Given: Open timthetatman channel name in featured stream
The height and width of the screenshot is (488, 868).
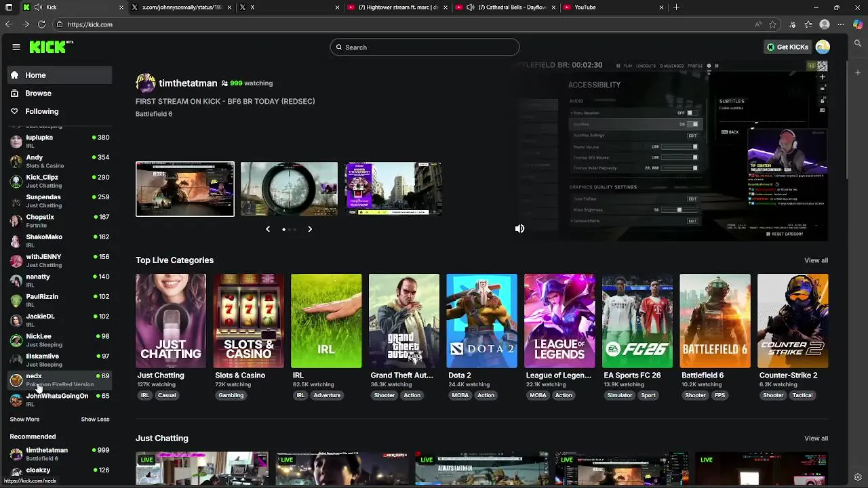Looking at the screenshot, I should [x=188, y=83].
